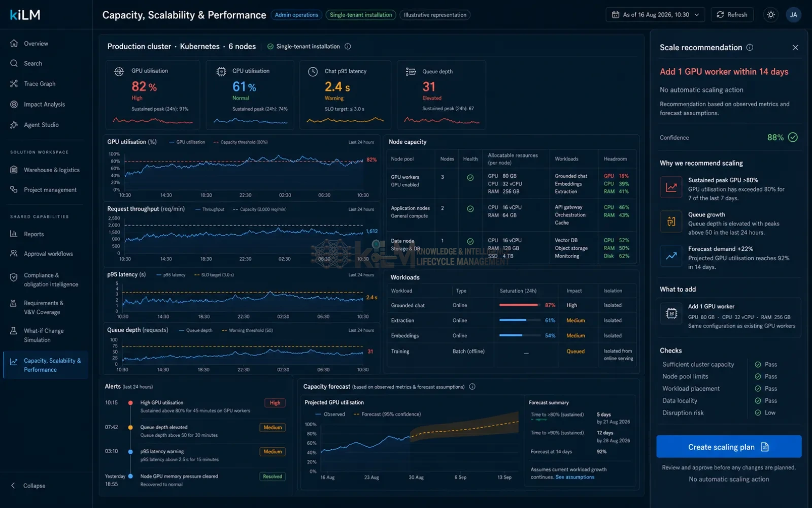The width and height of the screenshot is (812, 508).
Task: Click the Forecast demand trend icon
Action: (671, 256)
